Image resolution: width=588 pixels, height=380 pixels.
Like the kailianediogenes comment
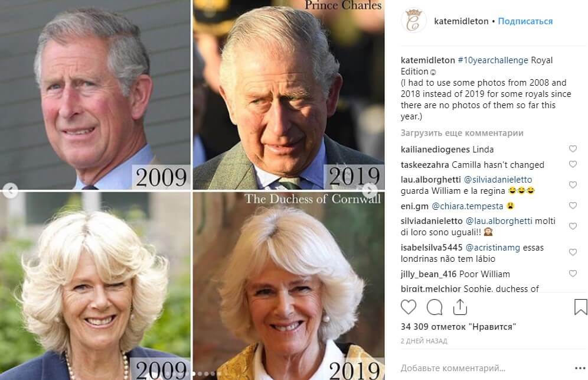(573, 149)
